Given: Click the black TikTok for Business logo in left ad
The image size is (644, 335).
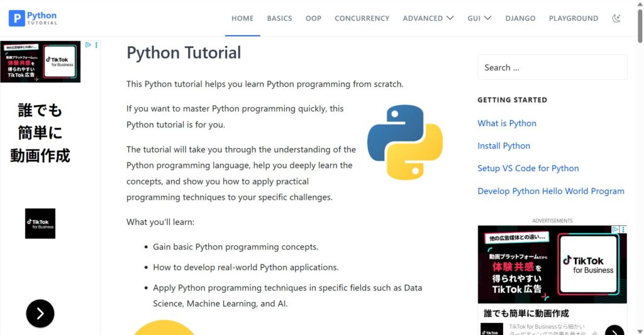Looking at the screenshot, I should tap(40, 223).
